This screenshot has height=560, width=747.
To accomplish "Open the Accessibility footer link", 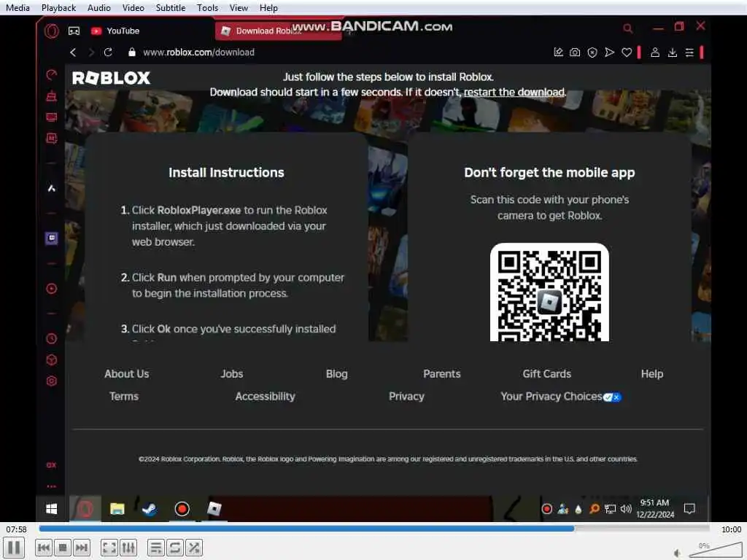I will pyautogui.click(x=265, y=396).
